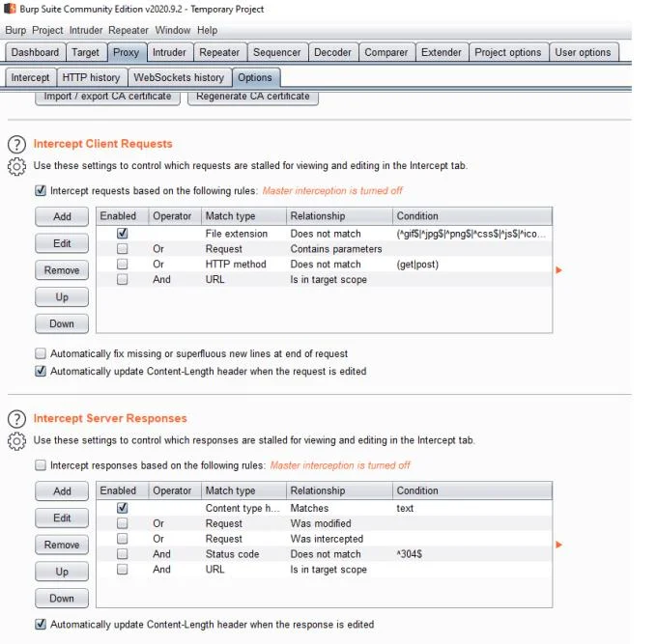The height and width of the screenshot is (644, 657).
Task: Enable the HTTP method (get|post) rule
Action: pos(123,265)
